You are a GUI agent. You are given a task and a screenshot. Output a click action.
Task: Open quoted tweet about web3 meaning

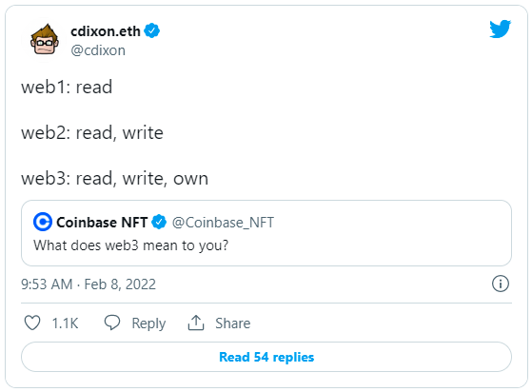coord(266,233)
